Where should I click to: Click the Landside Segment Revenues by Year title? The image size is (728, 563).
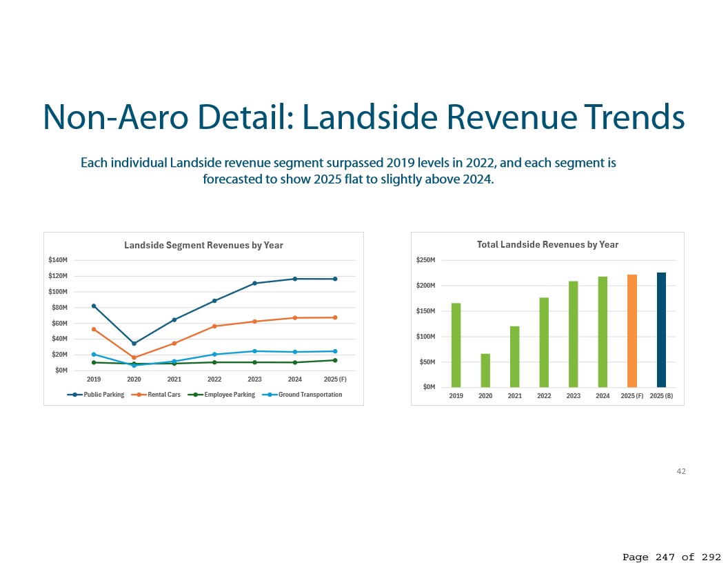point(203,246)
